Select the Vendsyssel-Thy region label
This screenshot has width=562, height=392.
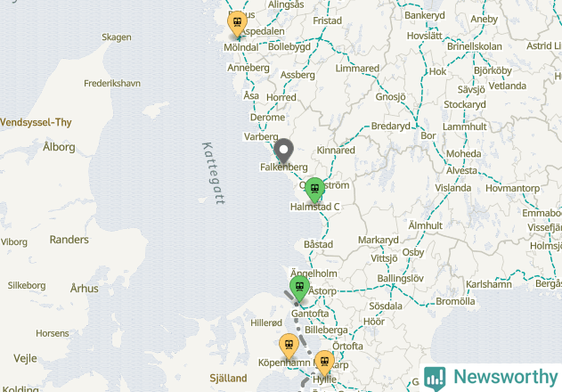[x=36, y=123]
